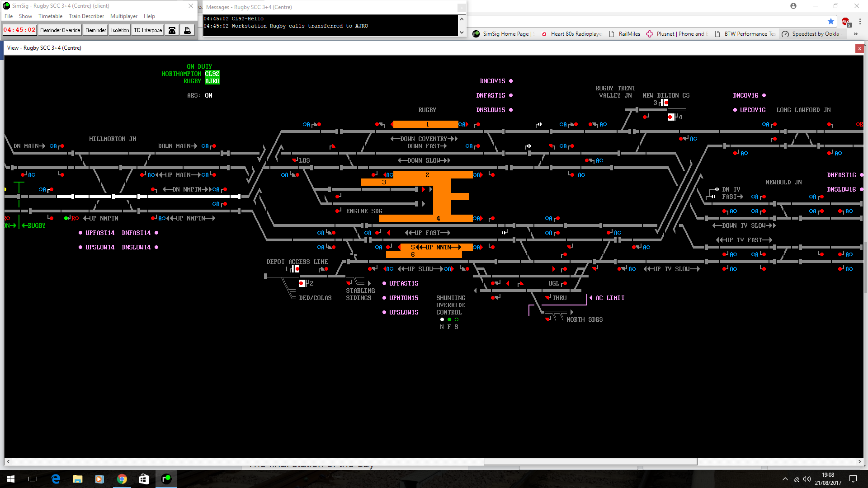
Task: Toggle the ARS: ON status
Action: point(200,95)
